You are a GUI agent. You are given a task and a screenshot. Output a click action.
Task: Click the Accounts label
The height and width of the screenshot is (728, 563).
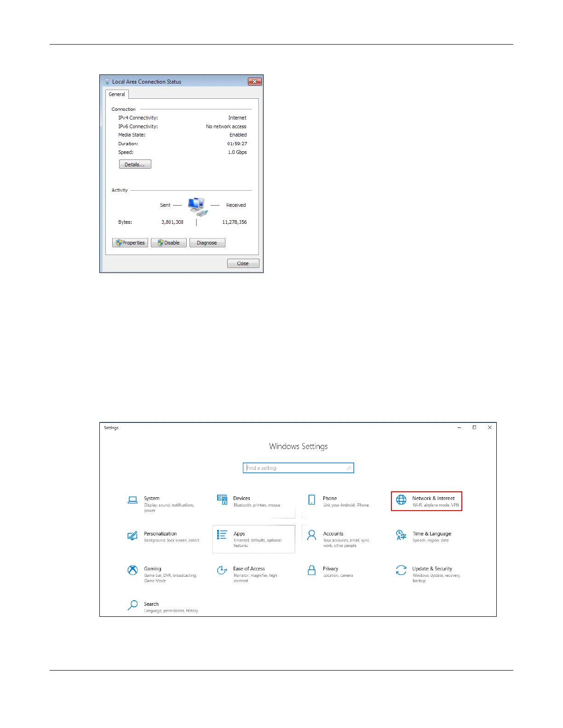(x=333, y=534)
